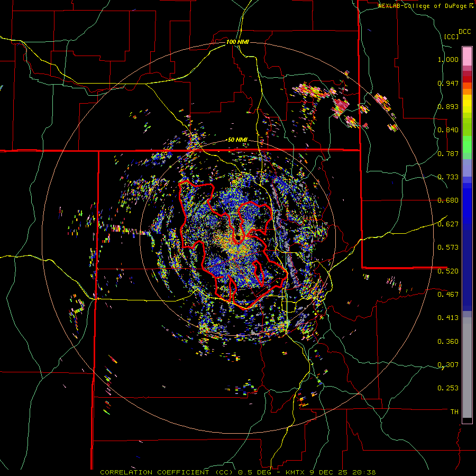Select the 0.413 legend value
Screen dimensions: 476x476
click(x=448, y=318)
